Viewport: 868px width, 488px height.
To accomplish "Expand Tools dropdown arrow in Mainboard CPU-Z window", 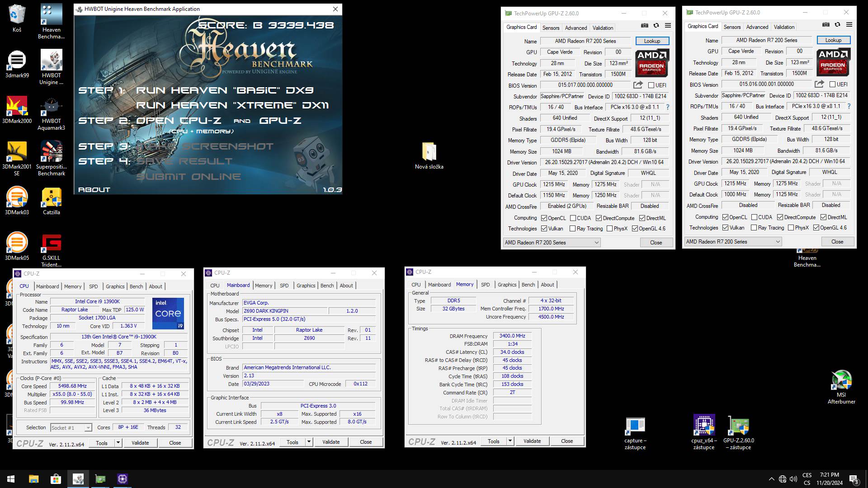I will click(x=309, y=442).
